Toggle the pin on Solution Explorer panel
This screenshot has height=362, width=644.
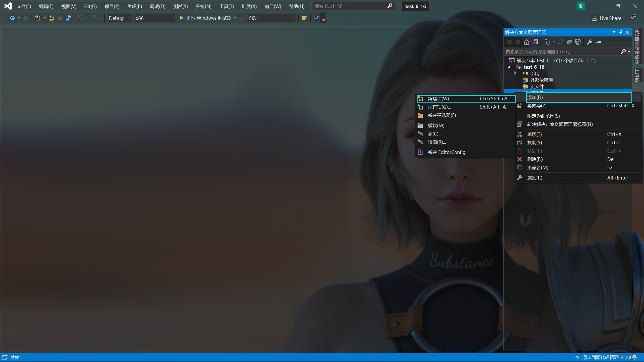[x=621, y=32]
